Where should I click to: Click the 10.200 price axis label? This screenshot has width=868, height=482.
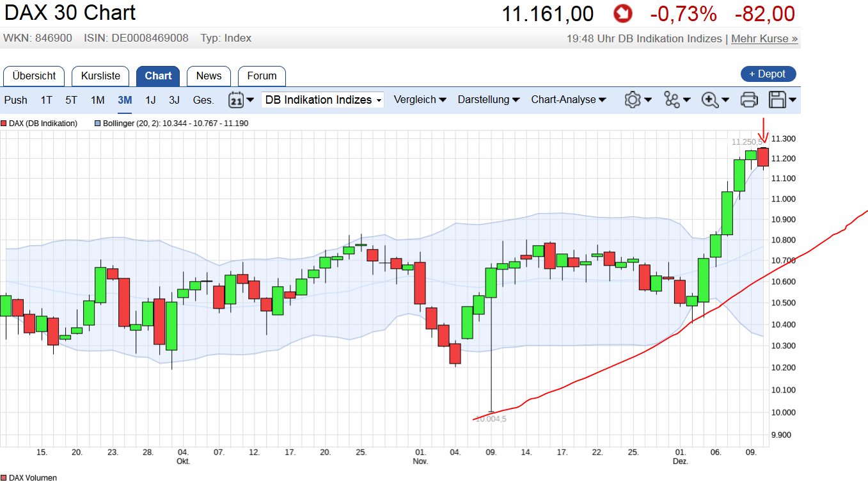784,367
